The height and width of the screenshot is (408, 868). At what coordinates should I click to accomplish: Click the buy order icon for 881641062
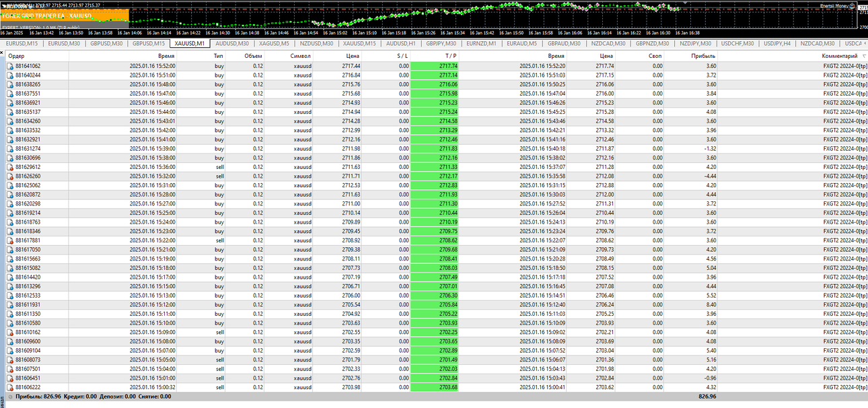pyautogui.click(x=10, y=66)
